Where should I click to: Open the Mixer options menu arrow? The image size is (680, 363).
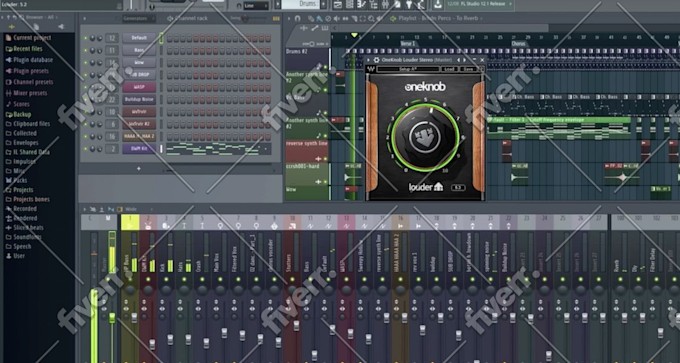coord(85,209)
